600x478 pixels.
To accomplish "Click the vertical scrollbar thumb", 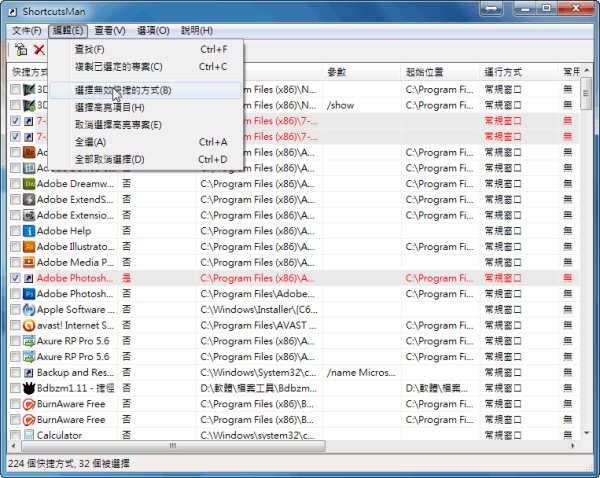I will click(586, 93).
